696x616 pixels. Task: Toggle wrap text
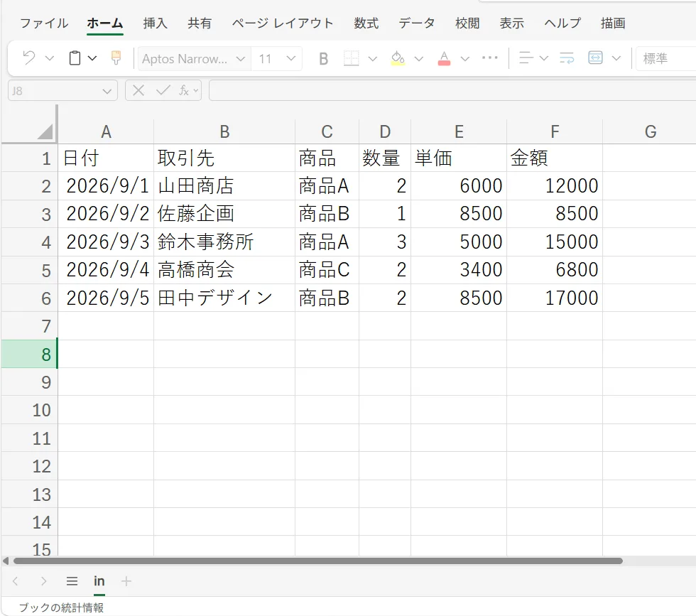[x=567, y=58]
